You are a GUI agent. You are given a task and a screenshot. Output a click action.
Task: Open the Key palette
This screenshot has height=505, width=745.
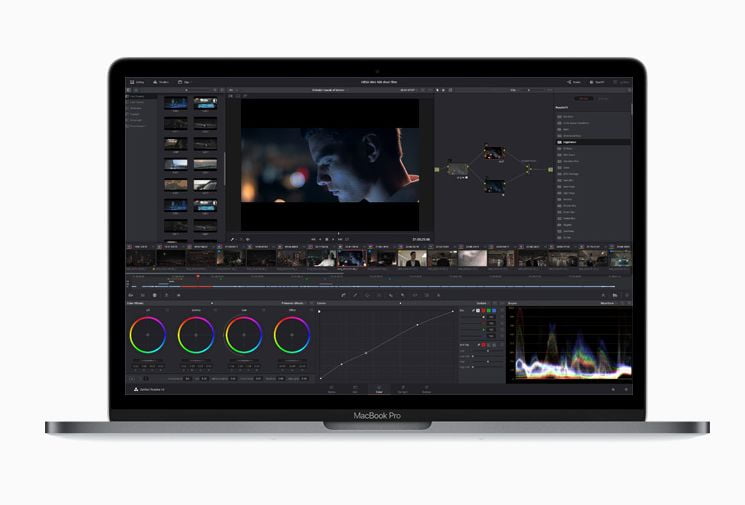point(403,295)
